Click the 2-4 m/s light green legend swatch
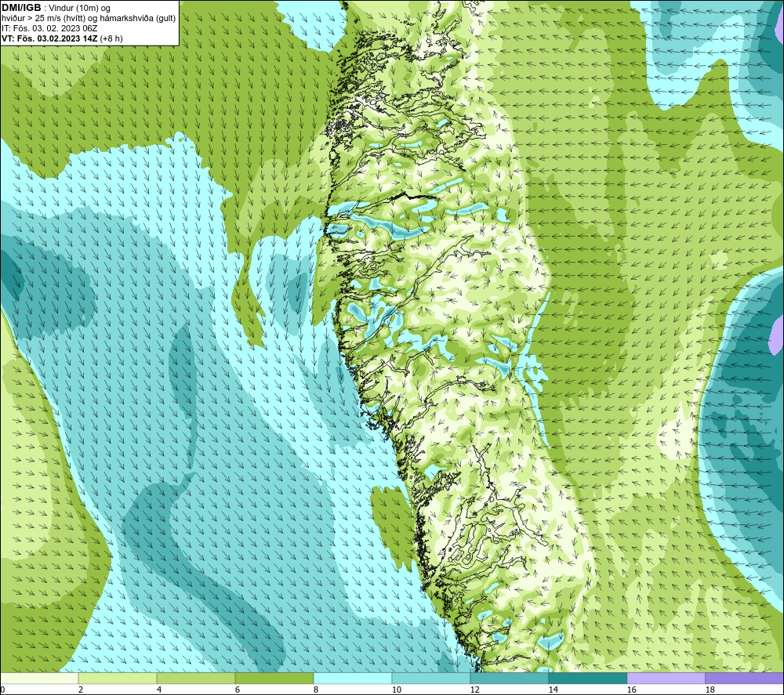This screenshot has height=695, width=784. pos(118,679)
